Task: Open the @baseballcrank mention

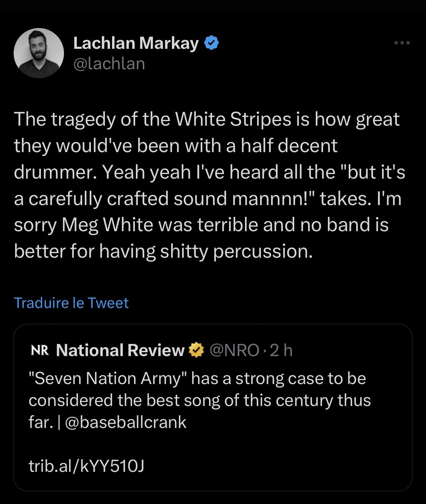Action: coord(126,422)
